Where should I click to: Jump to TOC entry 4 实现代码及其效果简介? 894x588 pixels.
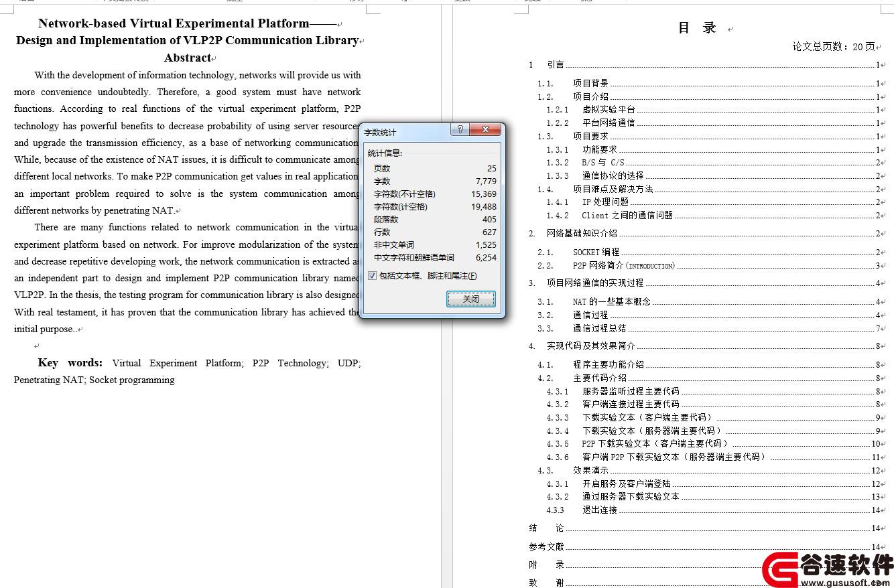(704, 346)
